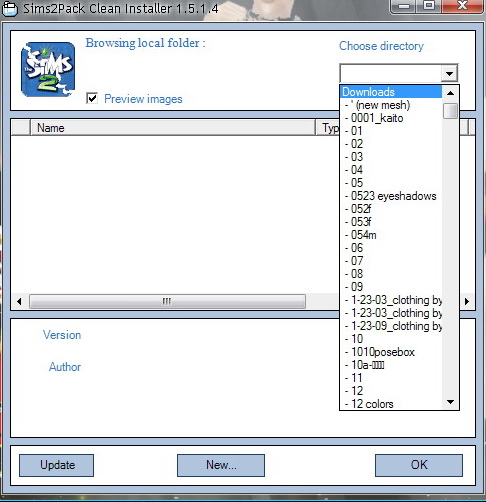Screen dimensions: 486x502
Task: Collapse the Choose directory combo box arrow
Action: point(449,73)
